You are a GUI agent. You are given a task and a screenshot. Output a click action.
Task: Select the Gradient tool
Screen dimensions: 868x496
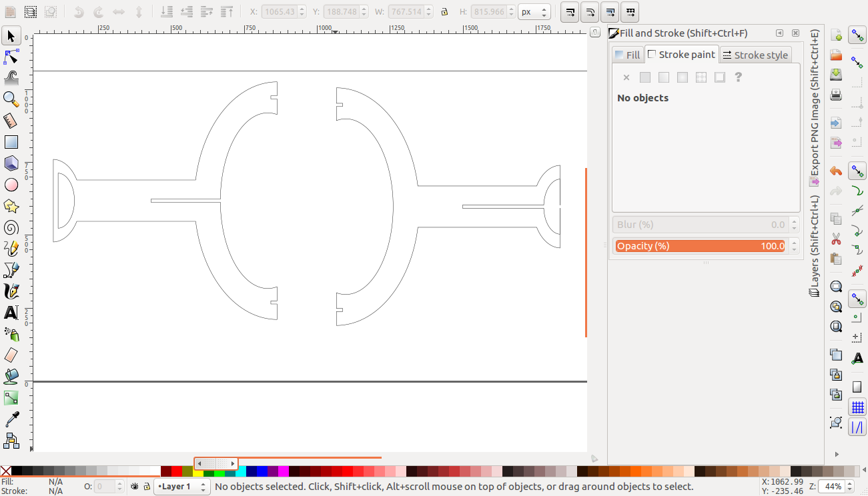[x=11, y=398]
